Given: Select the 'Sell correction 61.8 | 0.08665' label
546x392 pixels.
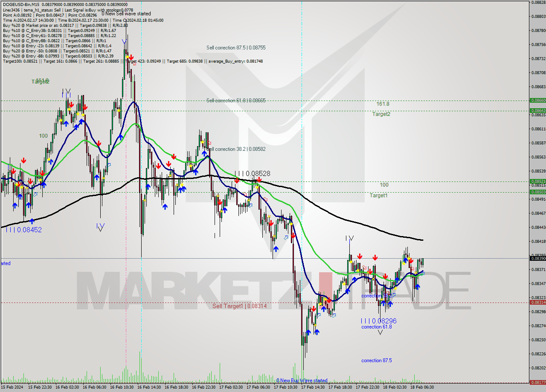Looking at the screenshot, I should click(236, 101).
